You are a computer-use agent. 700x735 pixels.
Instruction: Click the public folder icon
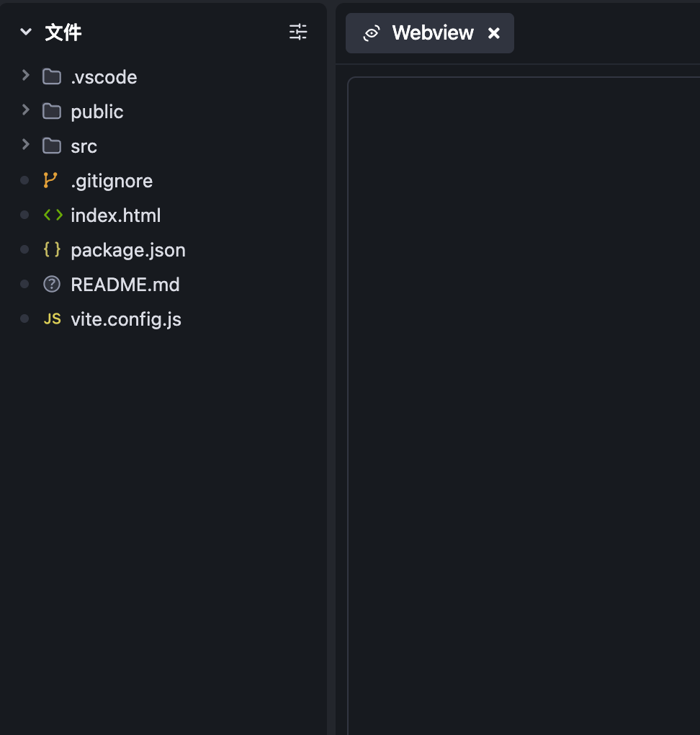click(x=52, y=112)
